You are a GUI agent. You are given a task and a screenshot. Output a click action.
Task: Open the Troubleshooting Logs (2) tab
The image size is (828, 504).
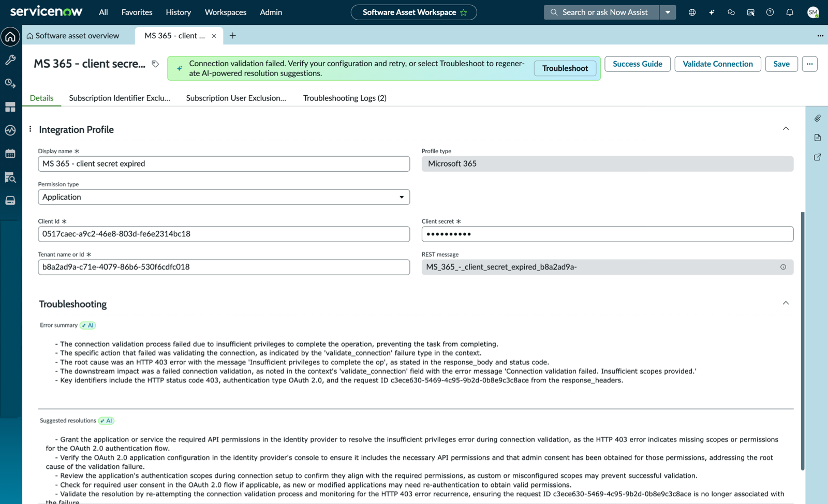345,98
